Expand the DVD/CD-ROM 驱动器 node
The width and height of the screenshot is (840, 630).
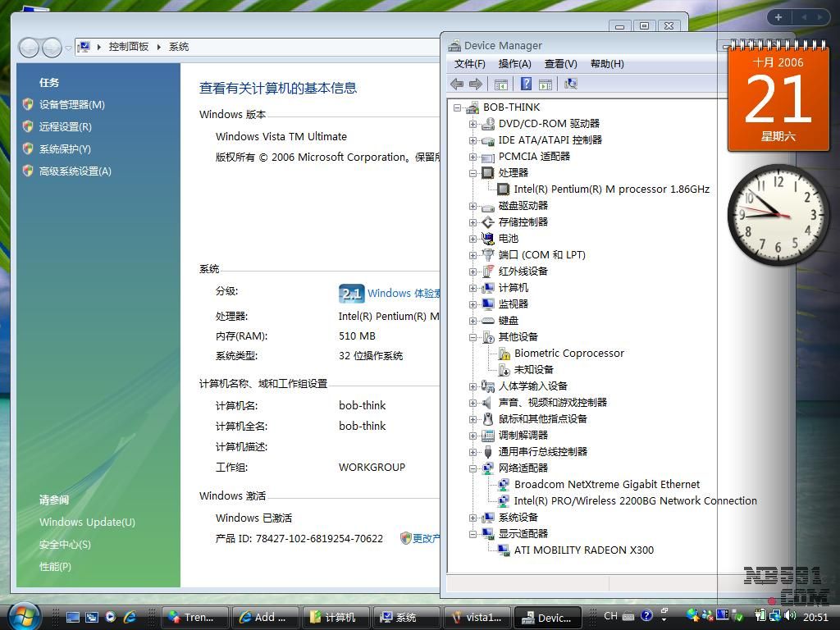[472, 124]
